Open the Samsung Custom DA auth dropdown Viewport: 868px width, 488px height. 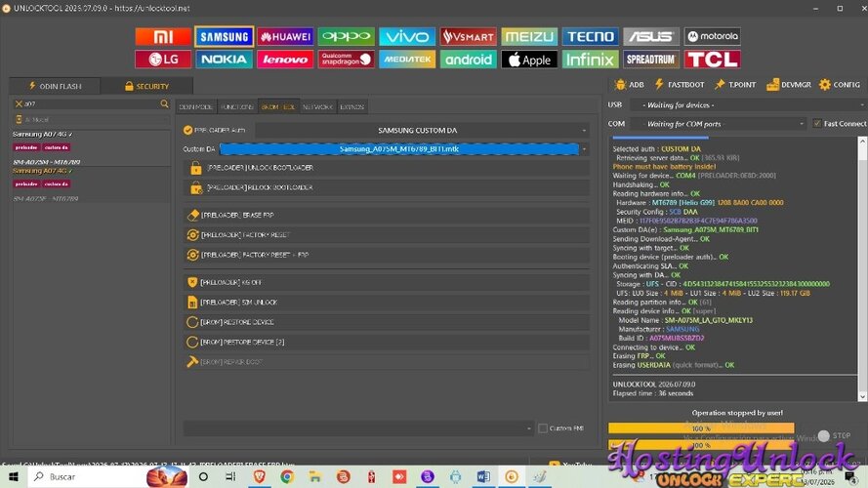(x=422, y=130)
